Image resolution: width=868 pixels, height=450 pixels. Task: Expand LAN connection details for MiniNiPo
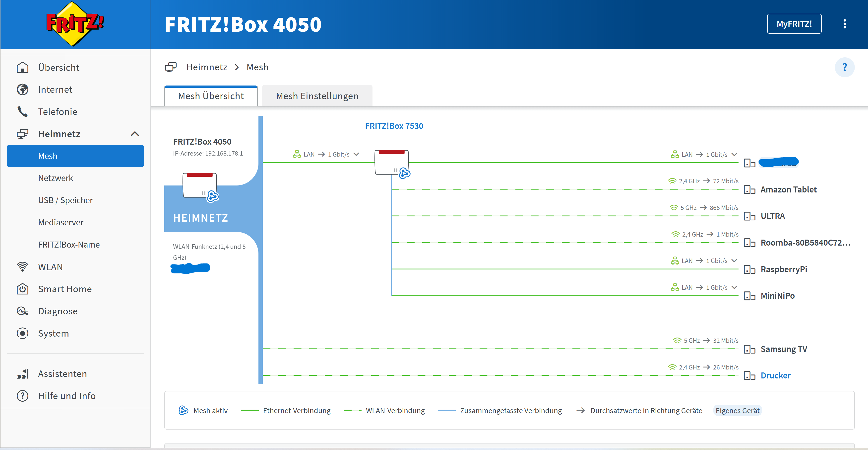coord(734,287)
